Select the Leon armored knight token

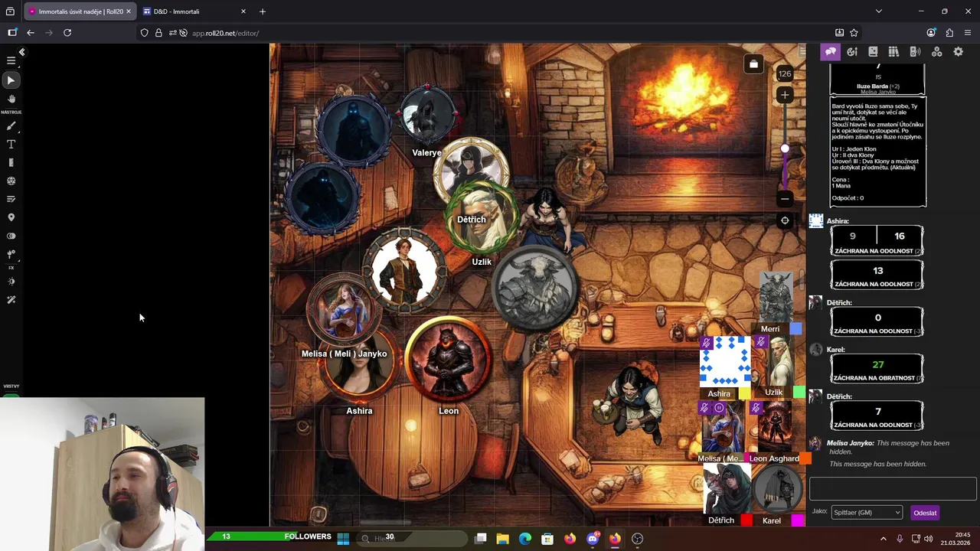coord(449,358)
